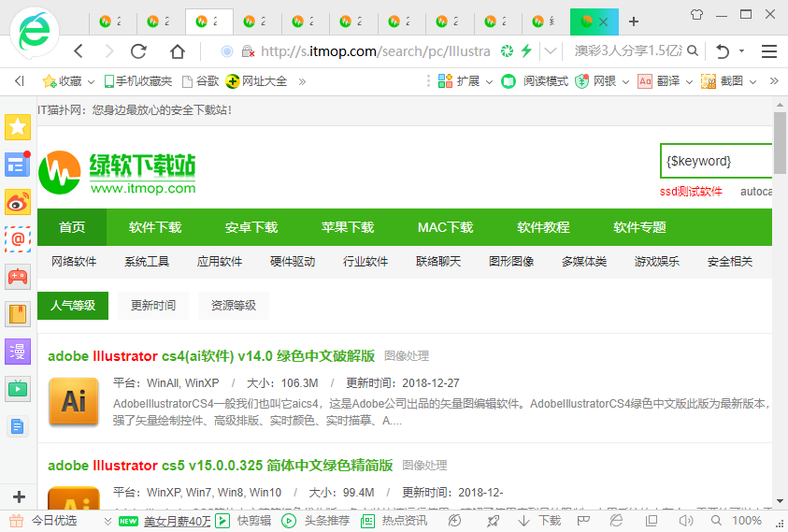Click the forward navigation arrow

click(109, 50)
